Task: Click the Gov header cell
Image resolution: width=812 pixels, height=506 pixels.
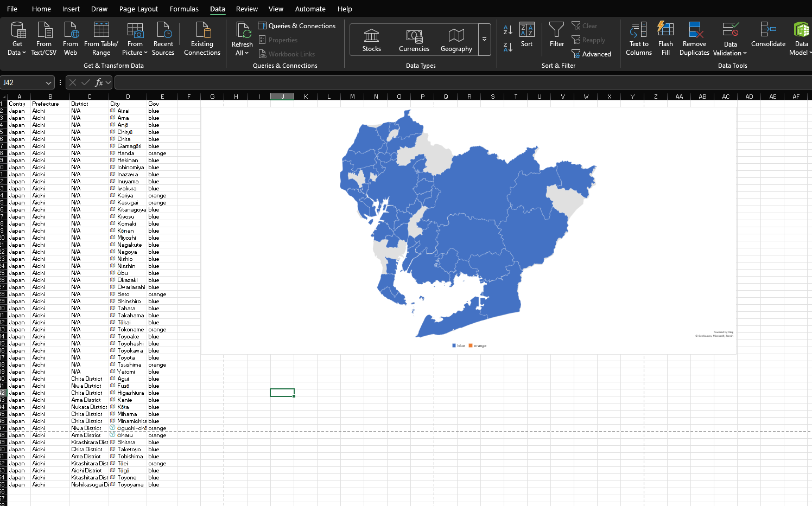Action: [162, 104]
